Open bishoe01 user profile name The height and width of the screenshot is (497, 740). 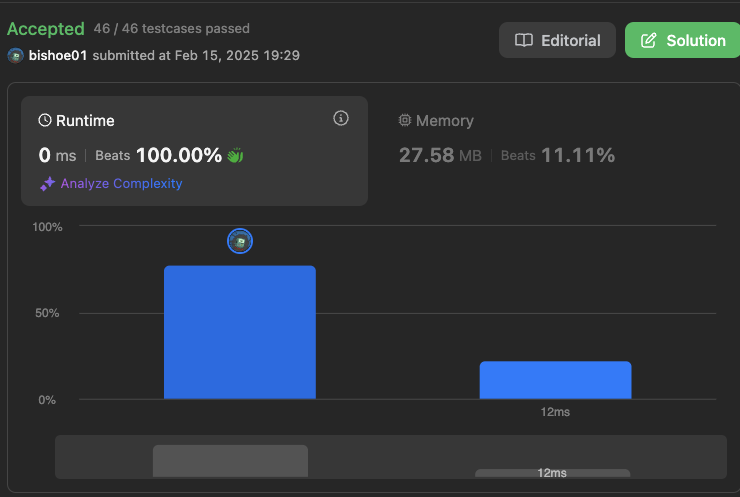point(58,55)
